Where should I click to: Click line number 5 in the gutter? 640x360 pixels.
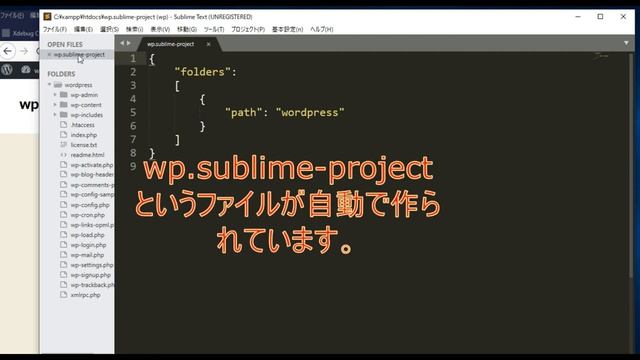coord(133,112)
